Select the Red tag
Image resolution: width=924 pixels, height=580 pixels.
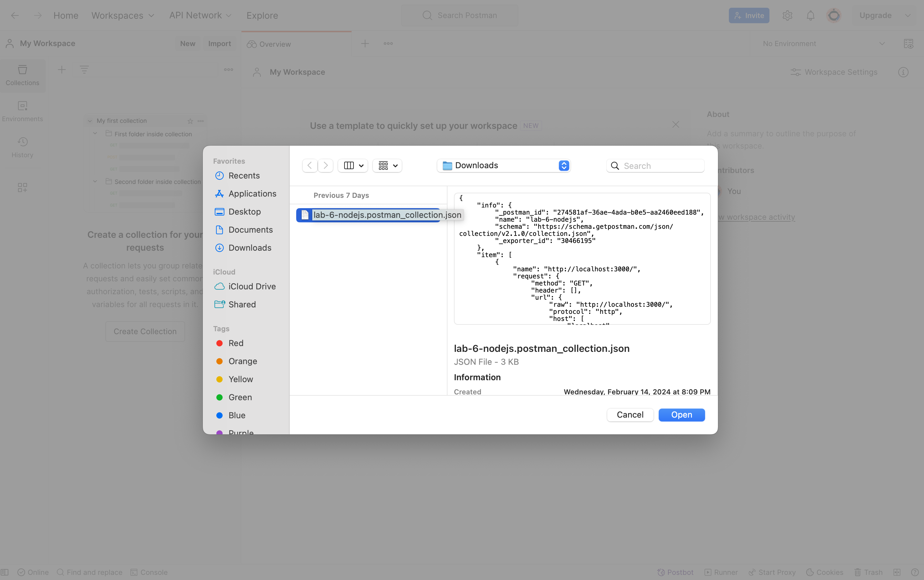click(230, 343)
